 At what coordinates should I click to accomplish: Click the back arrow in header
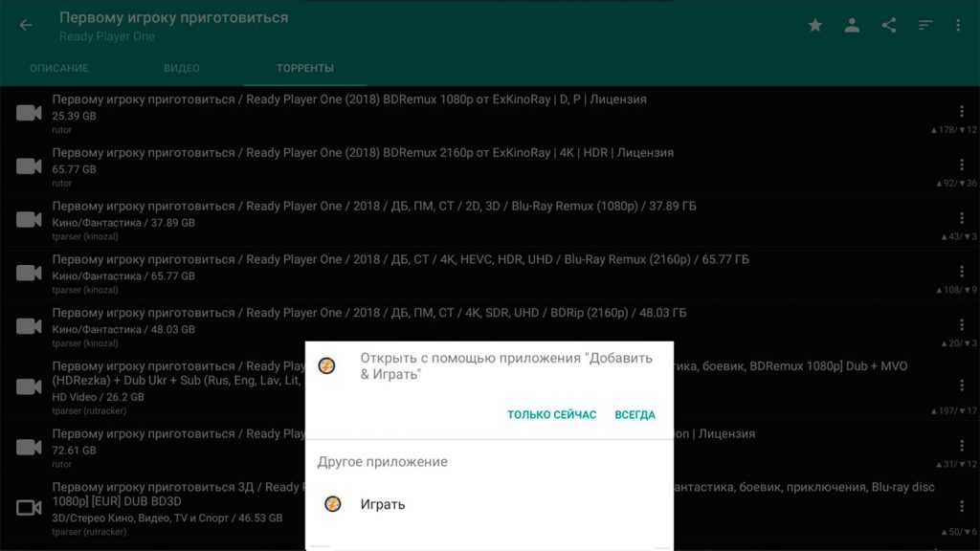(26, 26)
